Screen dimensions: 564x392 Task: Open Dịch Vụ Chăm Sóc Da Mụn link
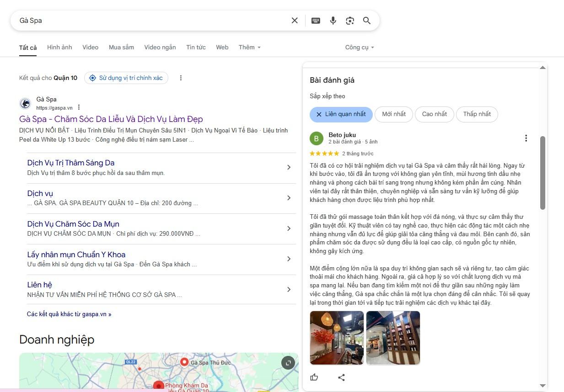point(73,224)
